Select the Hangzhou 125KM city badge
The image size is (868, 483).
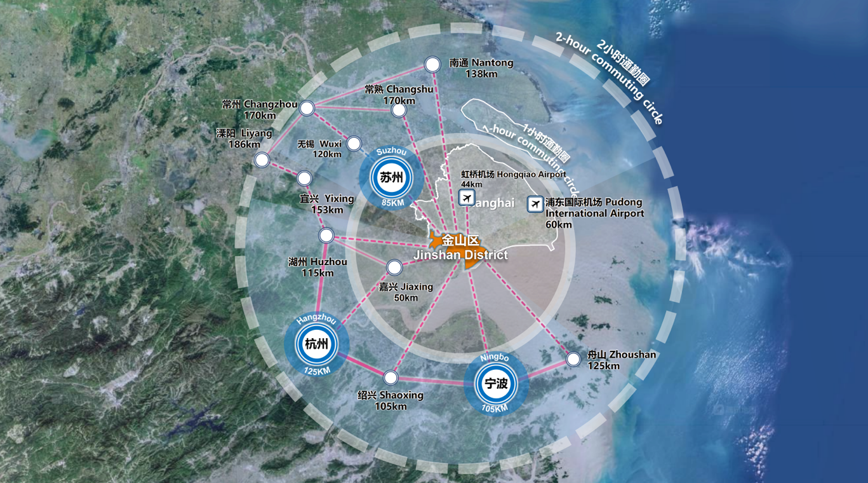[316, 344]
